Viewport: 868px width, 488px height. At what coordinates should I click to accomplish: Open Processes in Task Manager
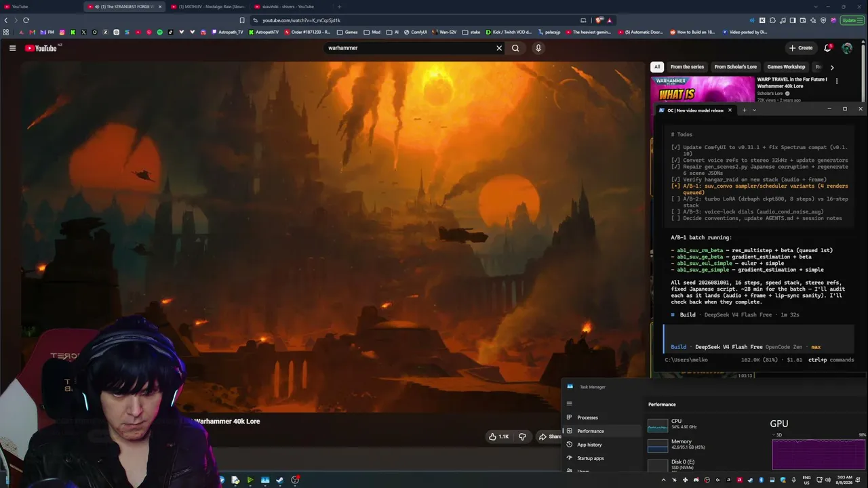603,418
